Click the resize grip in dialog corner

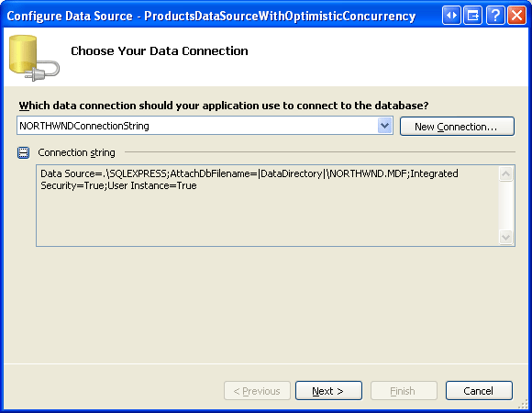[523, 404]
